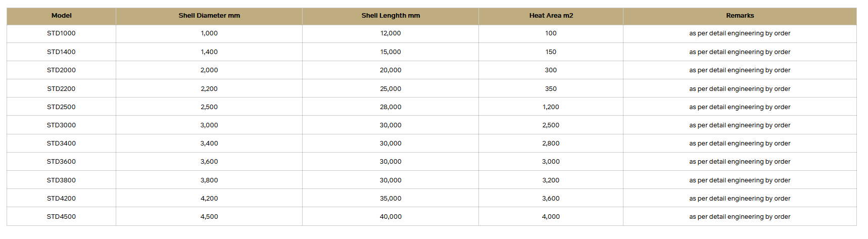868x239 pixels.
Task: Click the Shell Lenghth mm header
Action: coord(391,16)
